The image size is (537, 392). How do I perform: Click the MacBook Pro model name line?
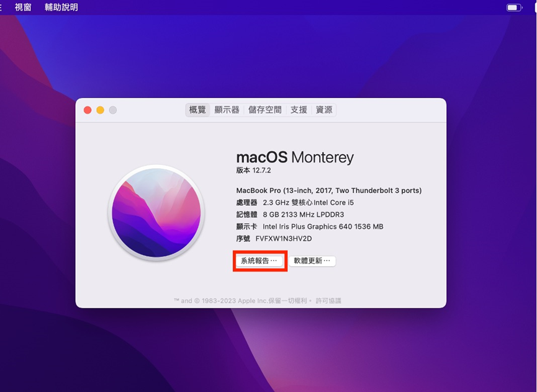click(x=329, y=190)
